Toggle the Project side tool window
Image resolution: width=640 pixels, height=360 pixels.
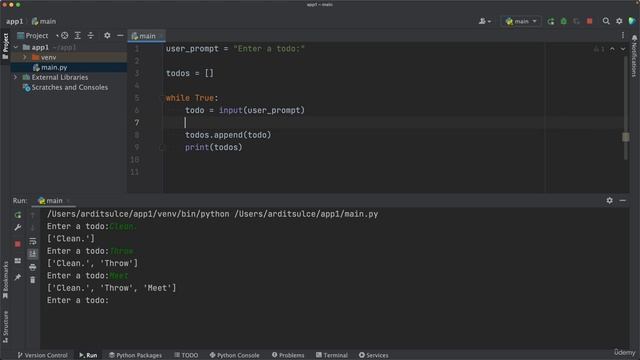(x=5, y=46)
